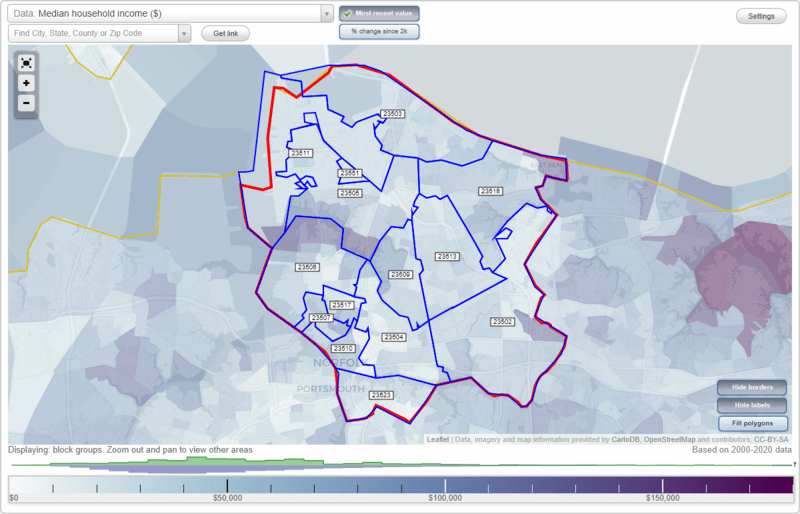
Task: Open the Settings button
Action: 761,16
